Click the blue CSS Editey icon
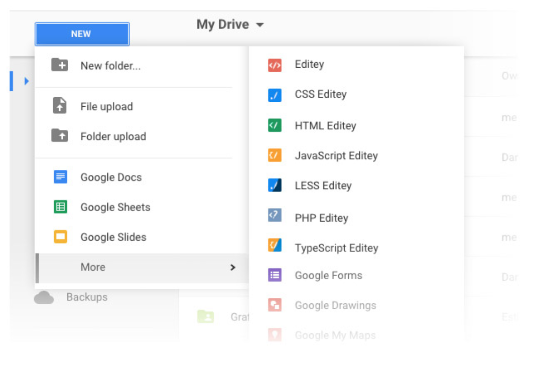This screenshot has width=539, height=392. (275, 95)
